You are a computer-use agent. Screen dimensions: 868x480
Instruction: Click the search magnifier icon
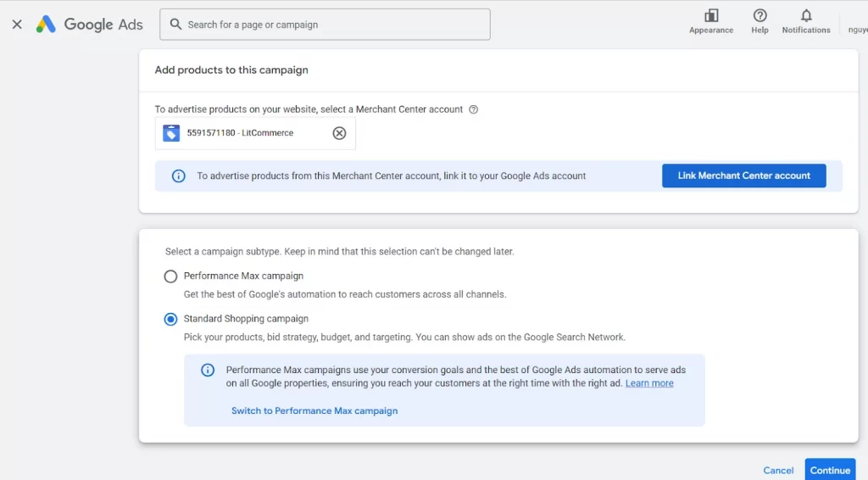[x=175, y=25]
